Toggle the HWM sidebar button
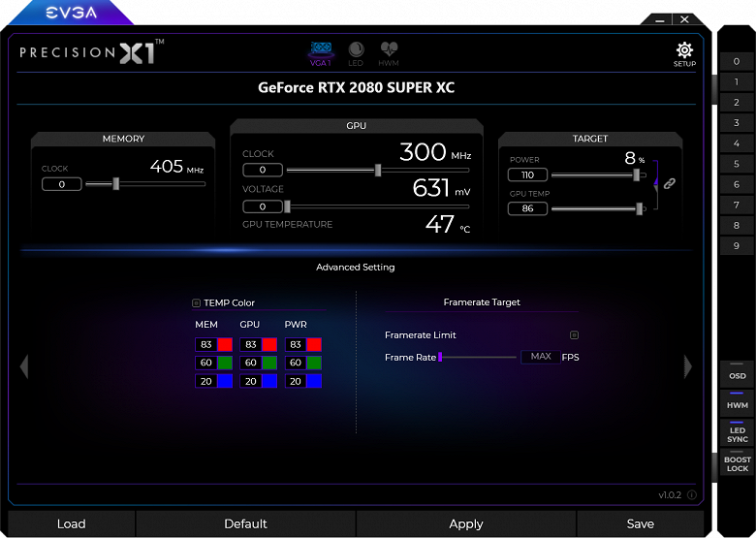The image size is (756, 538). coord(737,402)
